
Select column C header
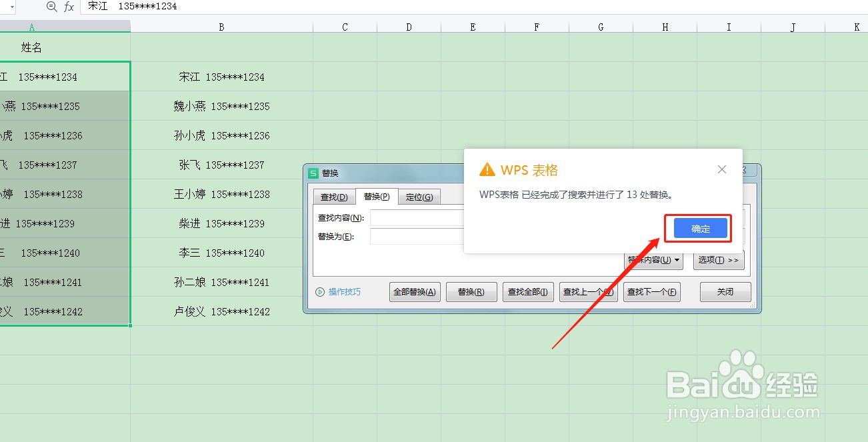pos(345,27)
